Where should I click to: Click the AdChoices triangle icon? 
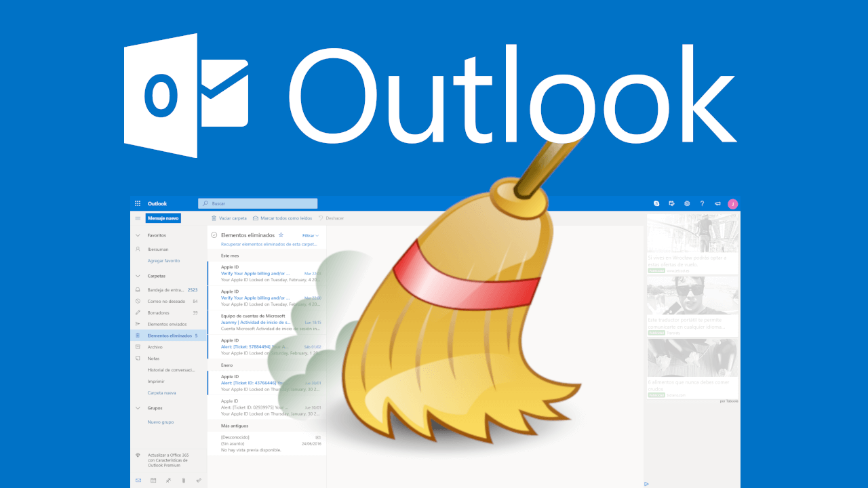[646, 484]
